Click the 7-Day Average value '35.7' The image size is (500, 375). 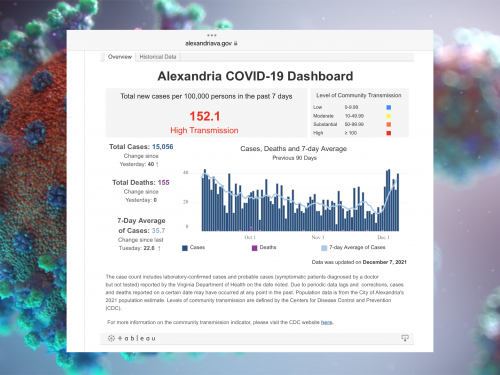tap(158, 231)
